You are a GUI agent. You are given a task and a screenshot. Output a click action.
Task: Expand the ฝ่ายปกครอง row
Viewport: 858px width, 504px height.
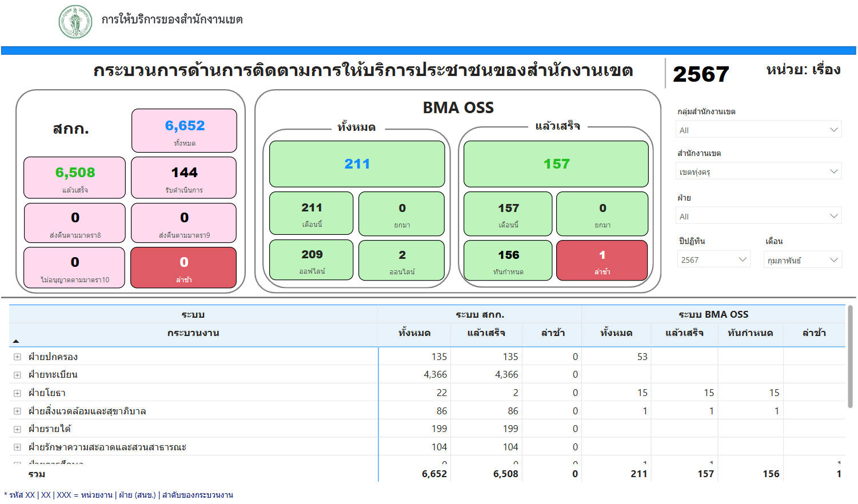coord(17,357)
